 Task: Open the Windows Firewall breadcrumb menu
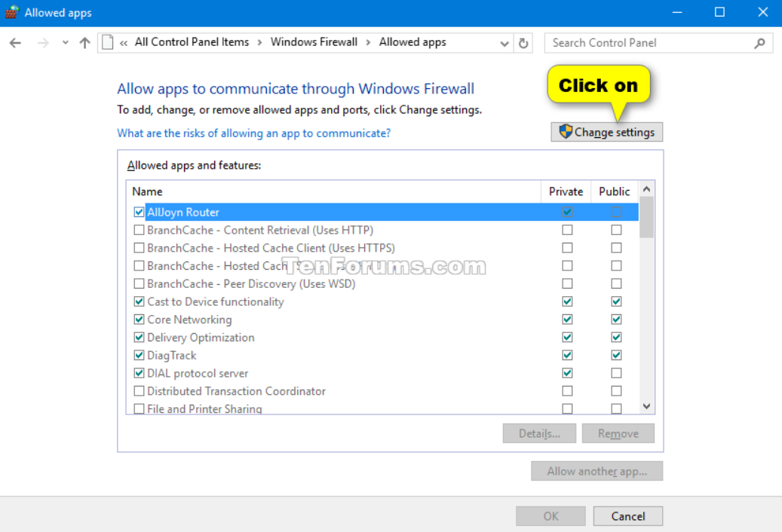point(368,42)
